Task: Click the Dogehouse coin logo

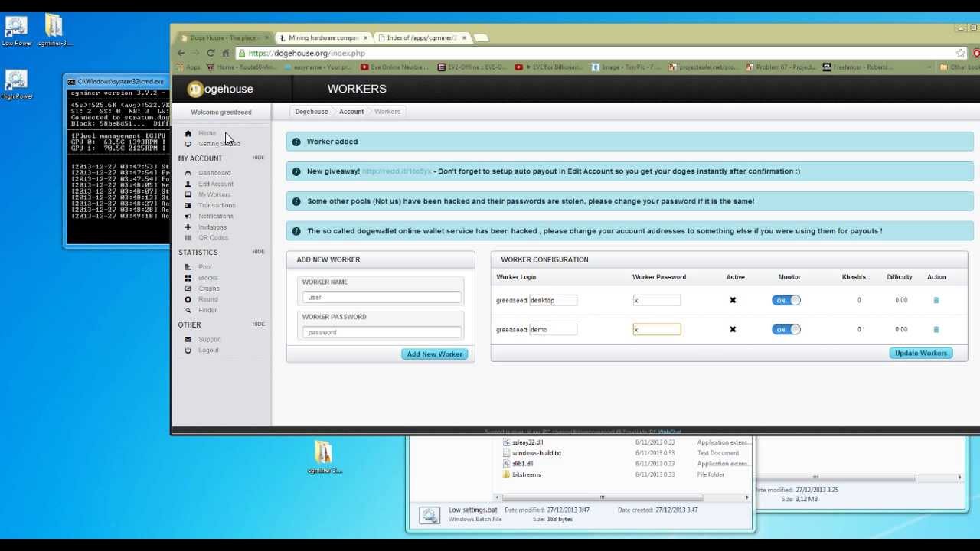Action: pos(195,90)
